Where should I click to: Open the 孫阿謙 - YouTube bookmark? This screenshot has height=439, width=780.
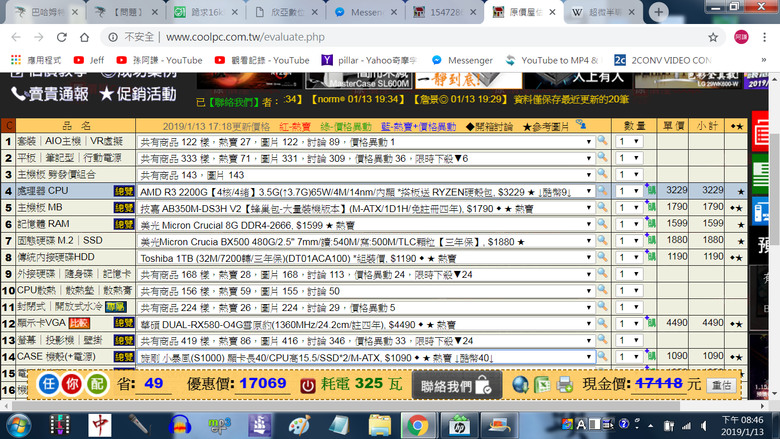(x=159, y=60)
